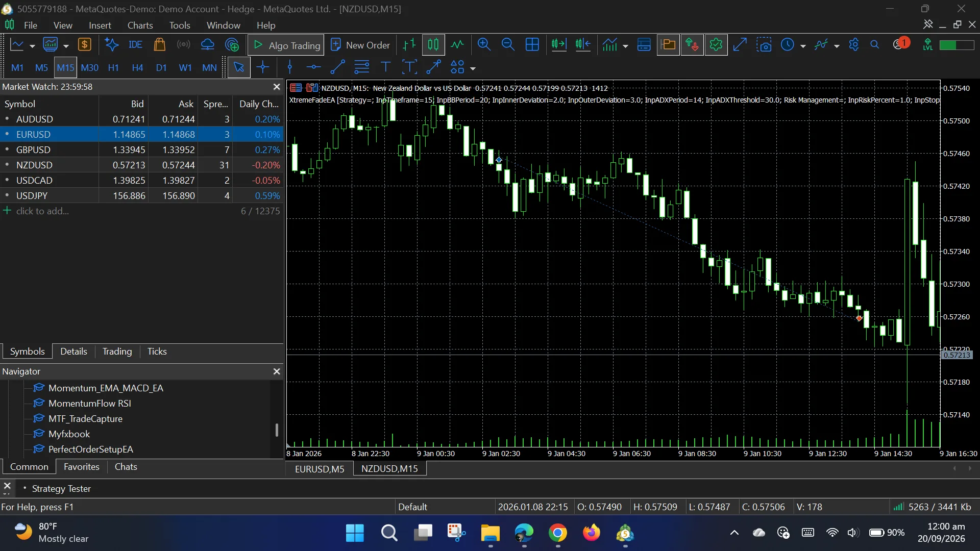Click the Signals broadcast icon
The image size is (980, 551).
184,45
